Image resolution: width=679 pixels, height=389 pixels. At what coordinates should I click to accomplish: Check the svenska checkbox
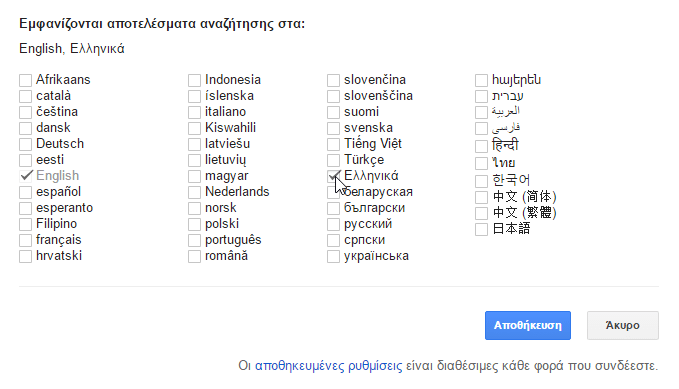333,128
